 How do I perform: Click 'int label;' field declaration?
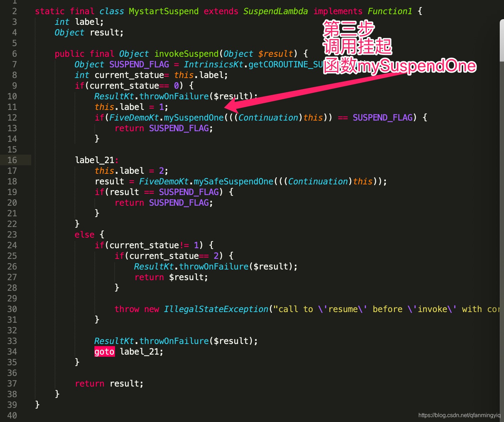coord(79,22)
